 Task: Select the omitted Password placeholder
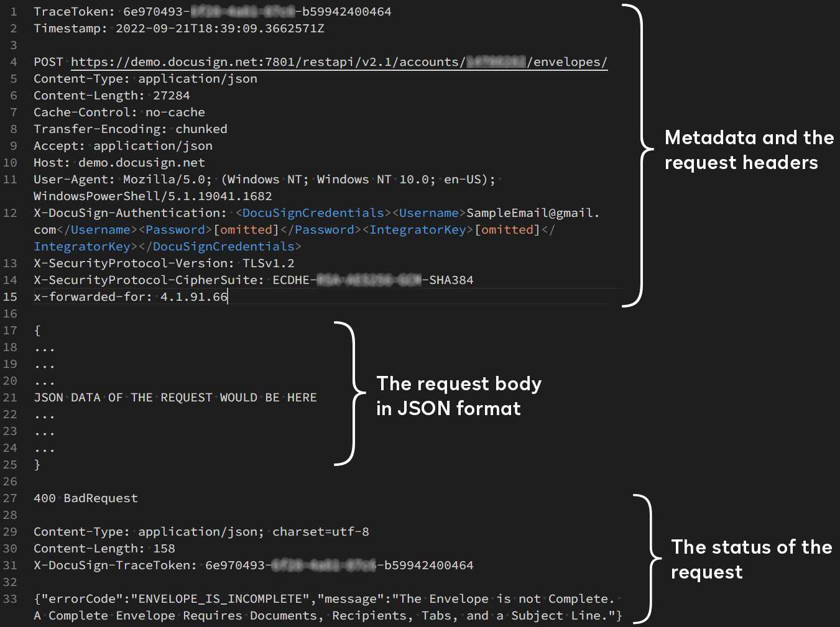(246, 229)
